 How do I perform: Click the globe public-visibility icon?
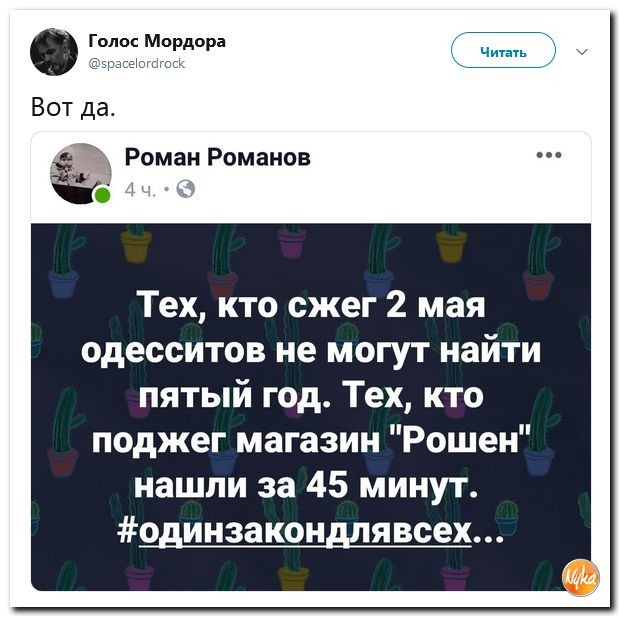tap(185, 189)
